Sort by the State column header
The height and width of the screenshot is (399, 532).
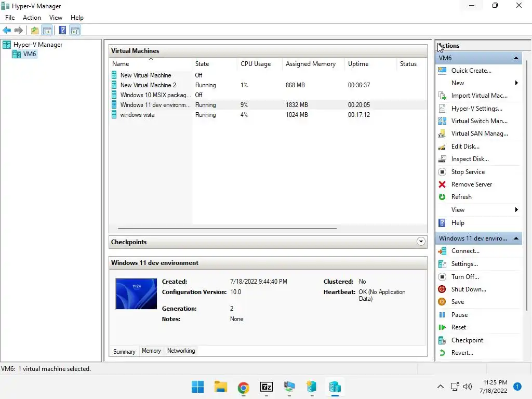pyautogui.click(x=215, y=64)
